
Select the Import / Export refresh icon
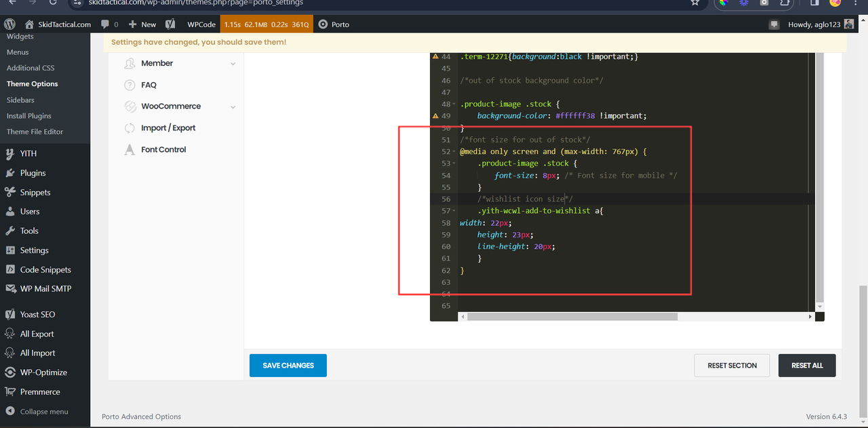(130, 128)
